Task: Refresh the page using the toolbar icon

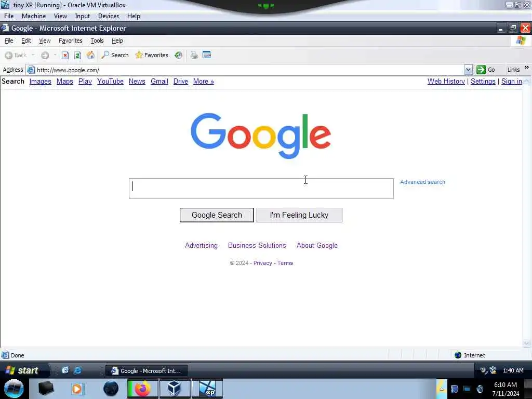Action: (78, 55)
